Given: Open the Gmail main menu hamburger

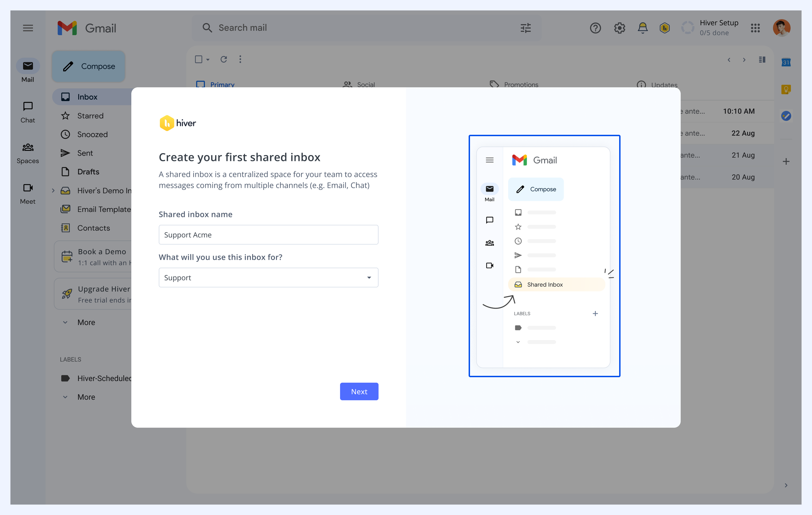Looking at the screenshot, I should pyautogui.click(x=28, y=28).
